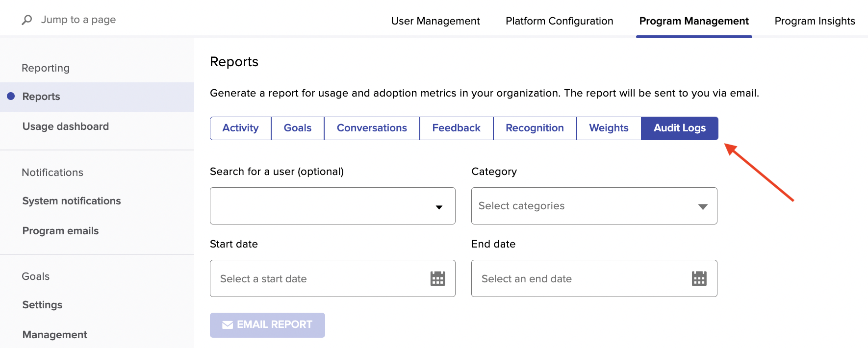868x348 pixels.
Task: Switch to the Feedback report tab
Action: 457,128
